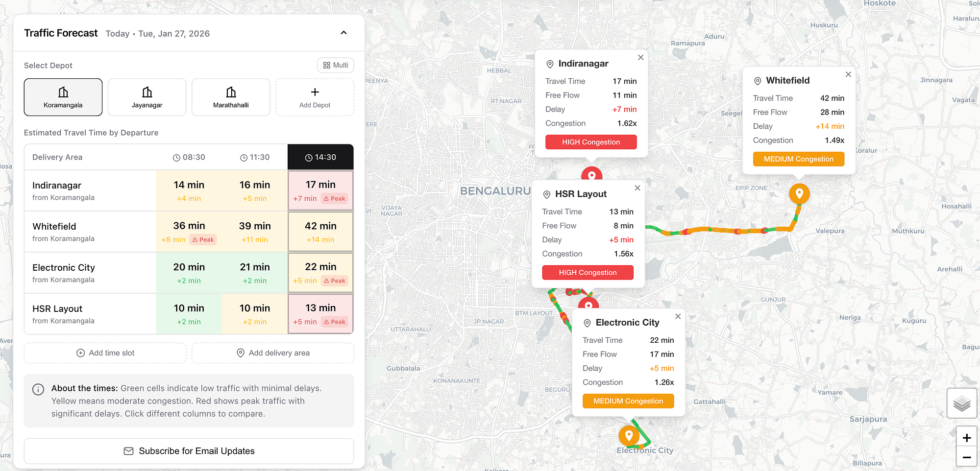
Task: Open the map layers control
Action: pos(962,403)
